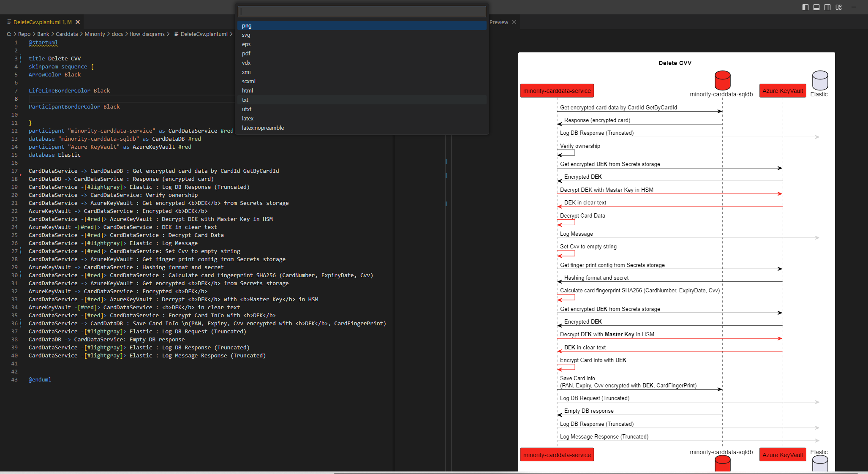Click the Elastic database icon in diagram
The width and height of the screenshot is (868, 474).
click(820, 80)
